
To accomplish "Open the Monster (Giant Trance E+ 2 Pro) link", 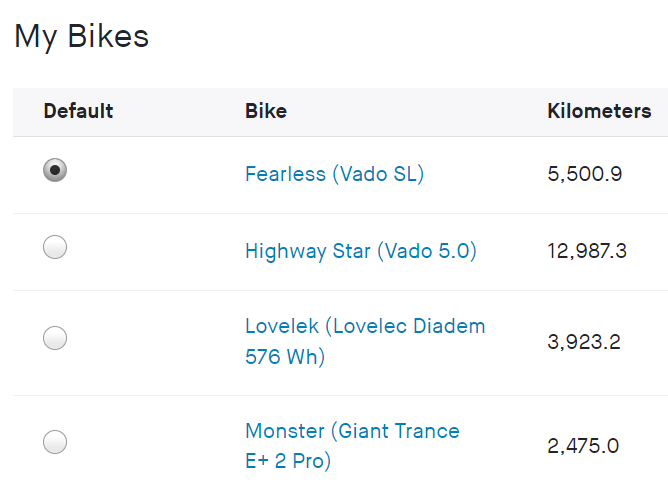I will point(352,431).
